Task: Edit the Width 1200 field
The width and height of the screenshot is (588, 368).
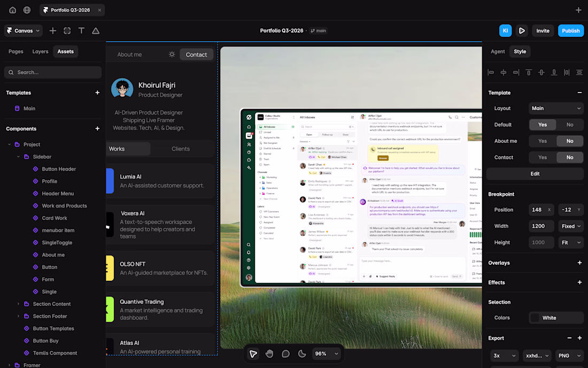Action: point(541,226)
